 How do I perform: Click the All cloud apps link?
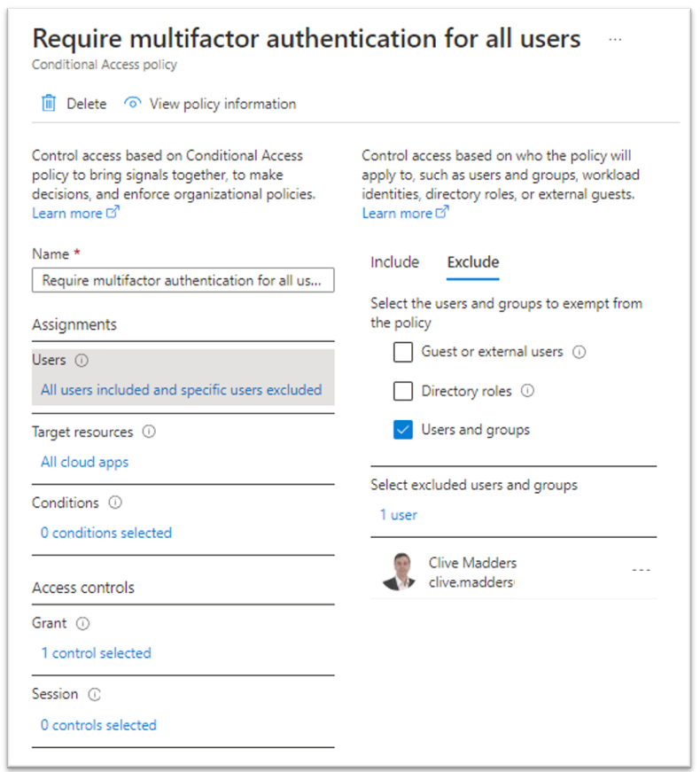84,462
